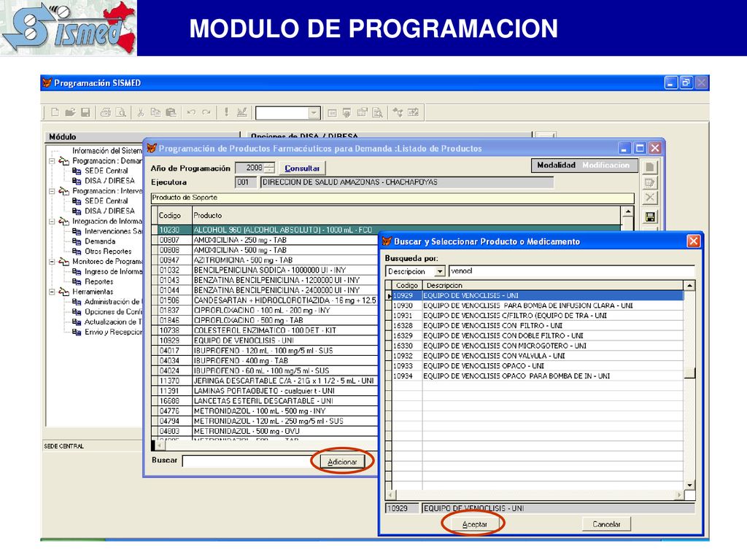Click the Command window toolbar icon
This screenshot has height=560, width=747.
tap(332, 112)
